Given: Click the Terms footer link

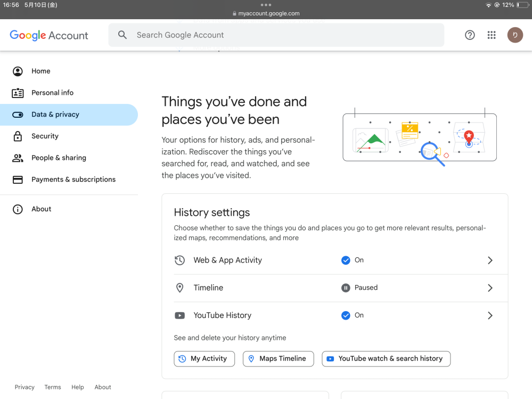Looking at the screenshot, I should (53, 387).
